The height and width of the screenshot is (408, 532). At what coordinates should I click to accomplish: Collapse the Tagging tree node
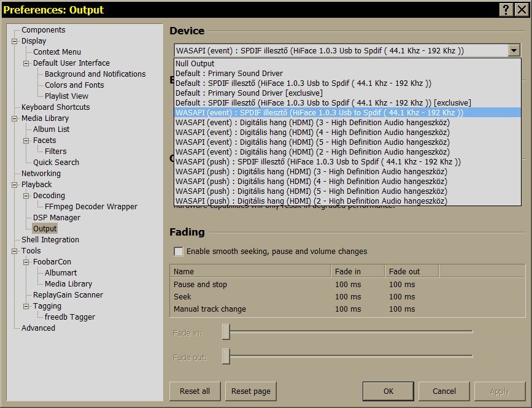[26, 306]
